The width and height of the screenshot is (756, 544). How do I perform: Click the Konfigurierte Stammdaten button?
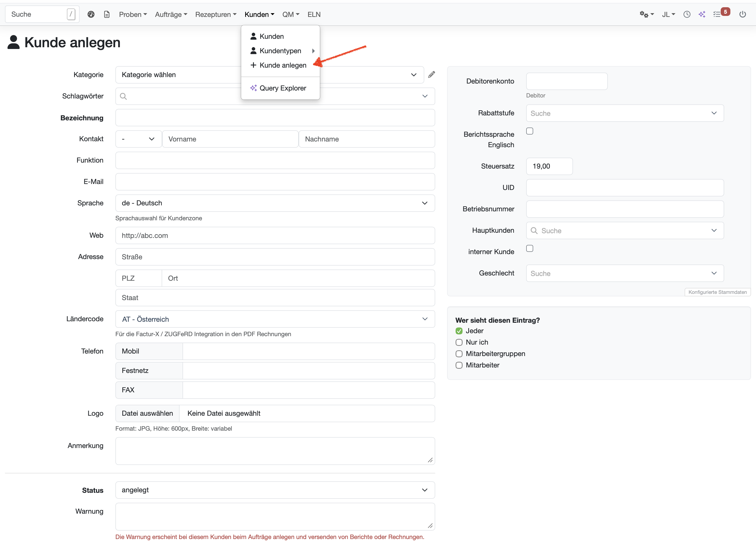coord(717,292)
